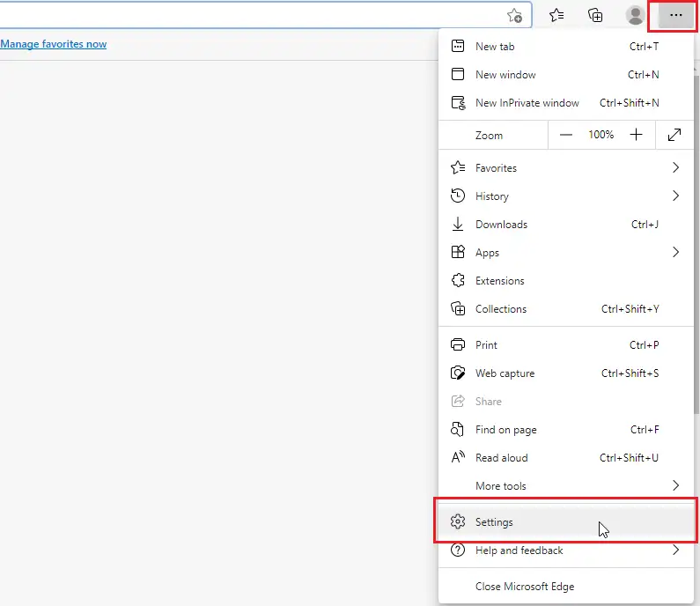
Task: Enter full screen with the zoom arrows icon
Action: [x=674, y=135]
